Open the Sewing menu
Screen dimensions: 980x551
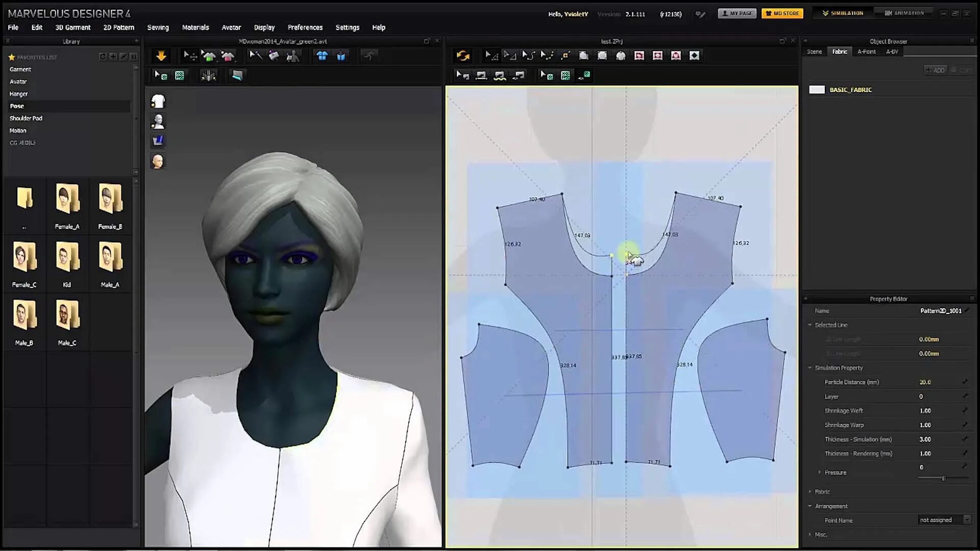tap(158, 28)
